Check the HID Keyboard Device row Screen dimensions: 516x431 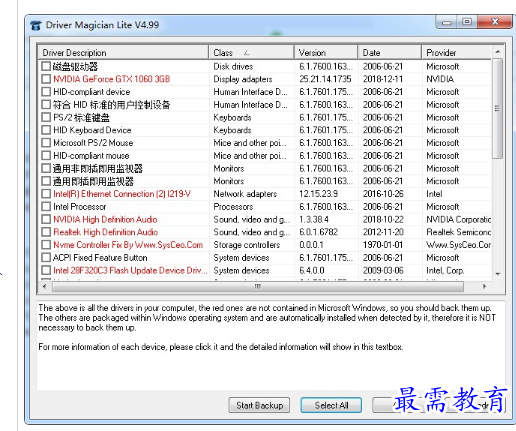tap(46, 130)
